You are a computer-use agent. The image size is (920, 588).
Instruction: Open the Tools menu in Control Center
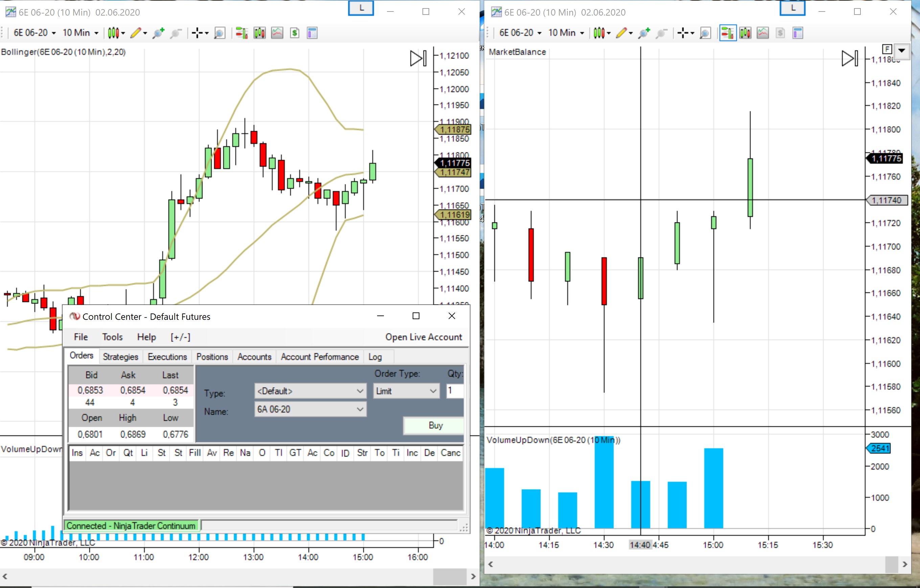(112, 337)
